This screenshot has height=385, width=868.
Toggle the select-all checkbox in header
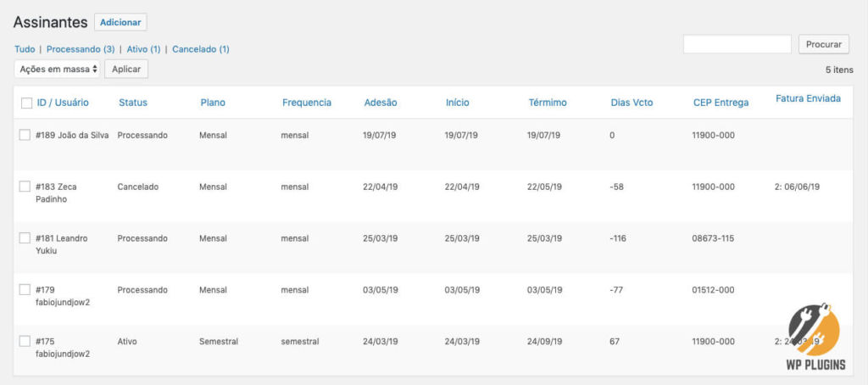[26, 103]
